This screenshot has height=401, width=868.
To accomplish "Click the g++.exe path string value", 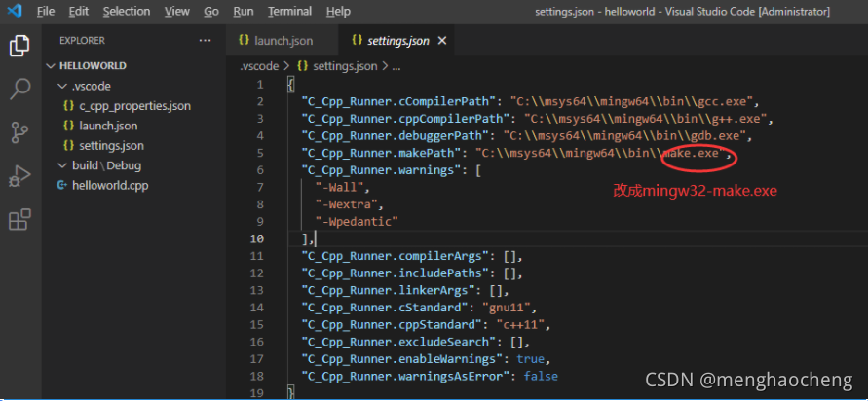I will tap(646, 119).
